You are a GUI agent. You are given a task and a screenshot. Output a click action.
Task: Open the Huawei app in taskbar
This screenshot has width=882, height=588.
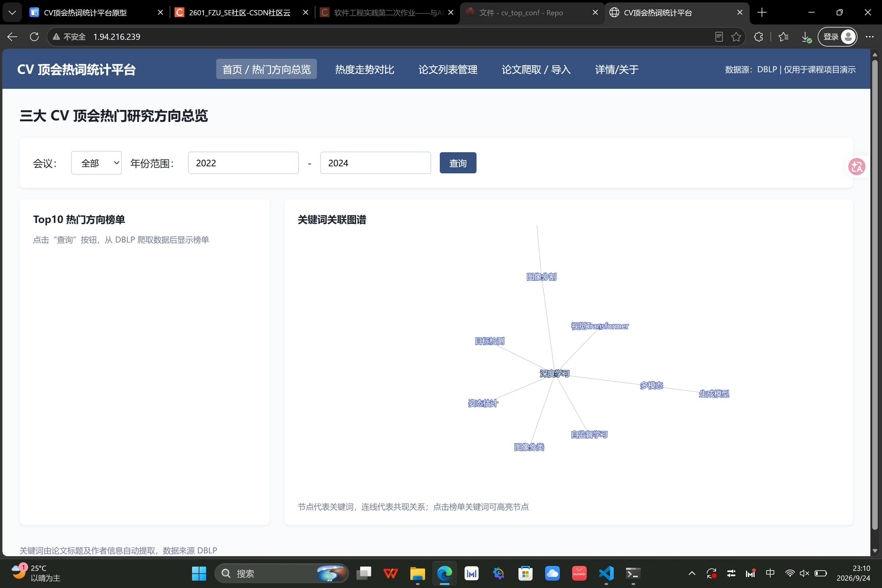pyautogui.click(x=579, y=573)
